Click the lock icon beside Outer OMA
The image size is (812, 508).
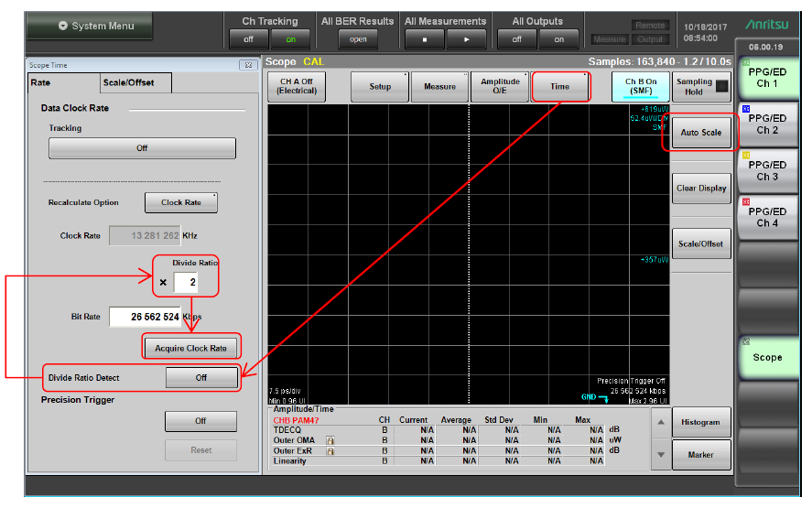pyautogui.click(x=330, y=440)
